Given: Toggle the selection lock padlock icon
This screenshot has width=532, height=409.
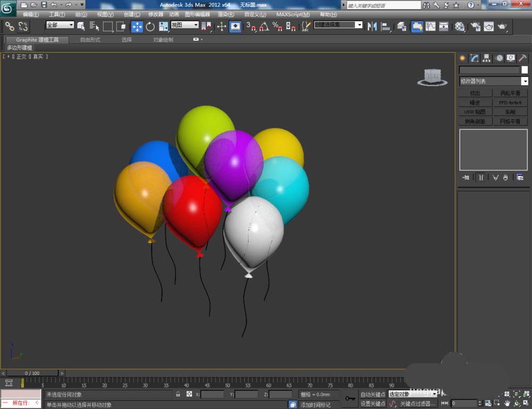Looking at the screenshot, I should pos(178,394).
